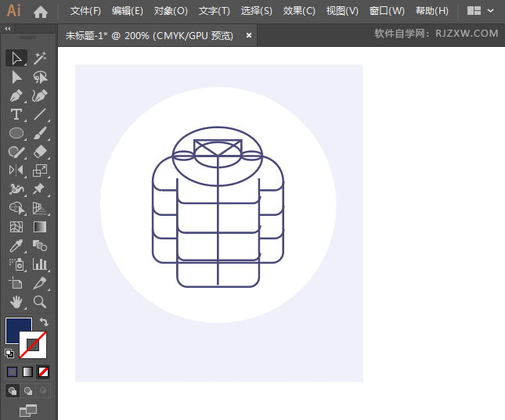Set paint to None mode
Viewport: 505px width, 420px height.
coord(44,372)
